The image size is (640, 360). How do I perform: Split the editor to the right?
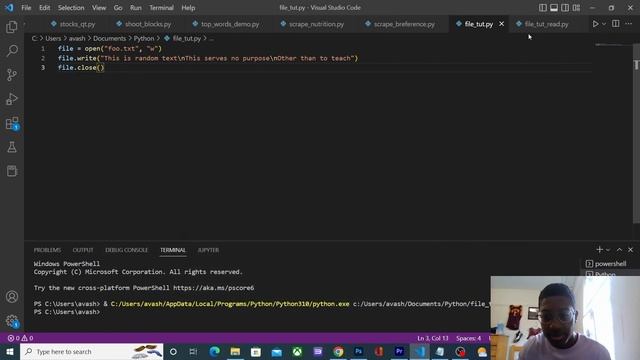(616, 24)
